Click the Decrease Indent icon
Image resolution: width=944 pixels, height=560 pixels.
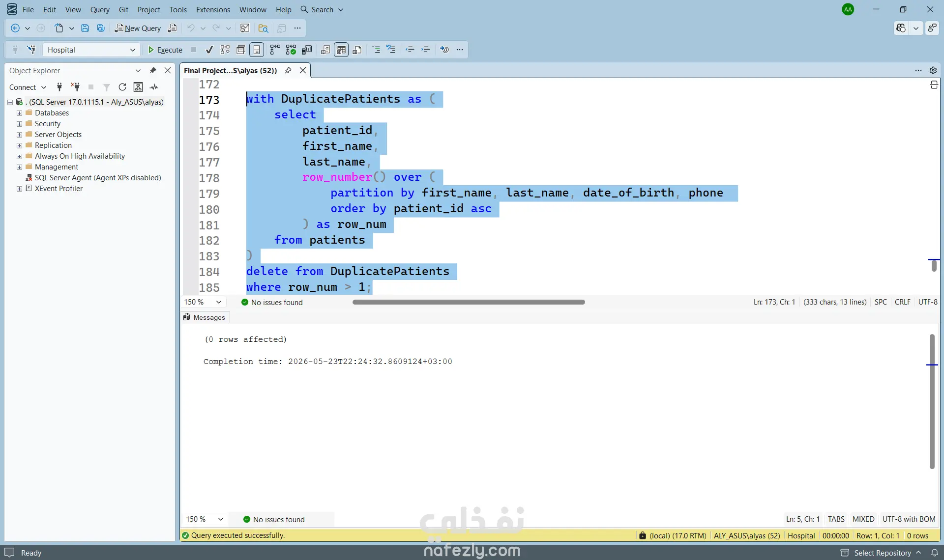tap(410, 50)
